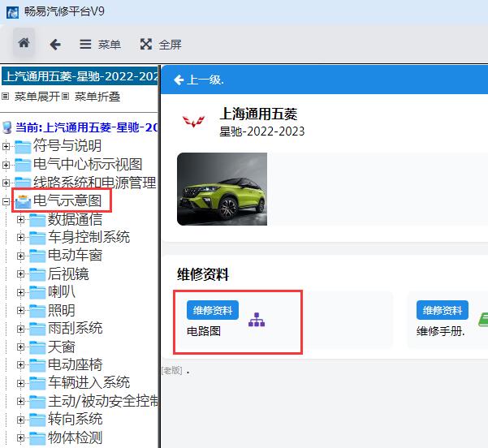The width and height of the screenshot is (488, 448).
Task: Click the 数据通信 folder icon
Action: [x=37, y=220]
